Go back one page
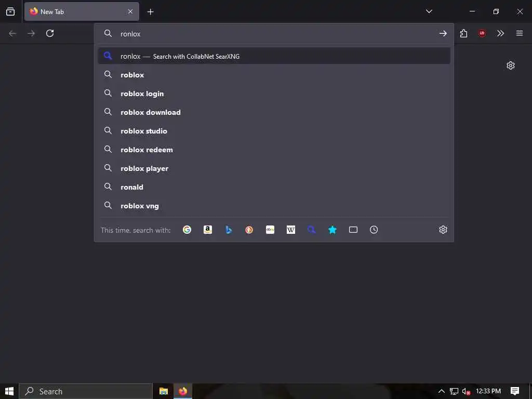532x399 pixels. point(12,33)
